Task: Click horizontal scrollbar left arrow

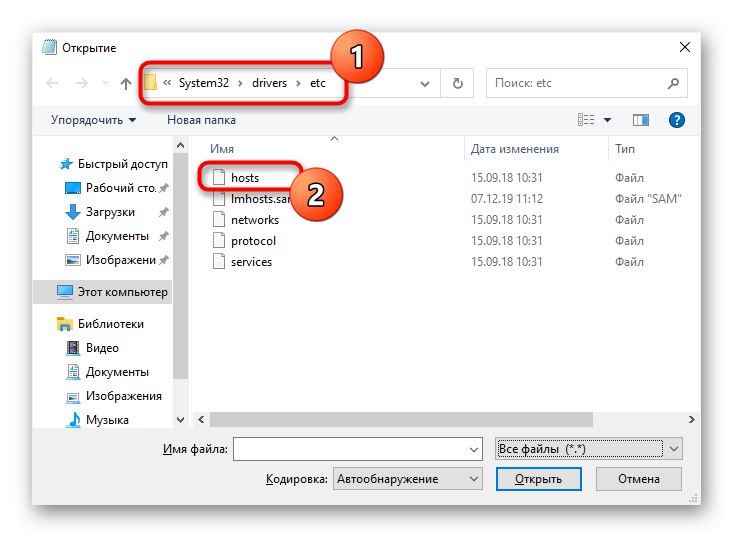Action: 201,419
